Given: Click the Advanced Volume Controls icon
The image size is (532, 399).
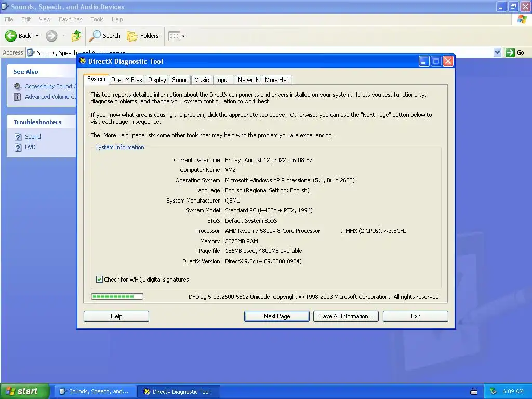Looking at the screenshot, I should (17, 97).
